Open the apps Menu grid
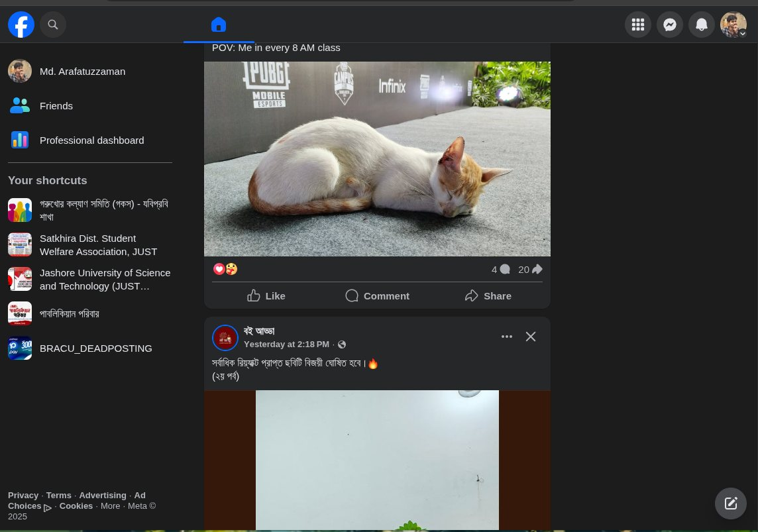758x532 pixels. [638, 25]
